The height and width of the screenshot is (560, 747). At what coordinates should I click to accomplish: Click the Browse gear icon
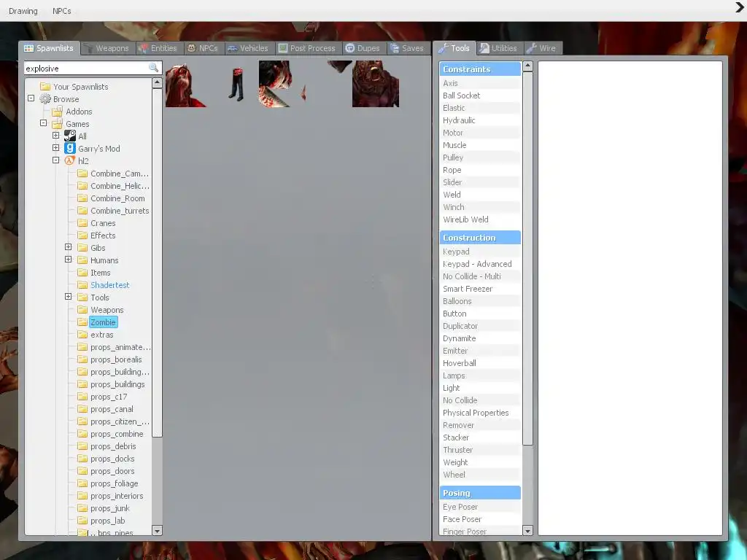point(45,99)
